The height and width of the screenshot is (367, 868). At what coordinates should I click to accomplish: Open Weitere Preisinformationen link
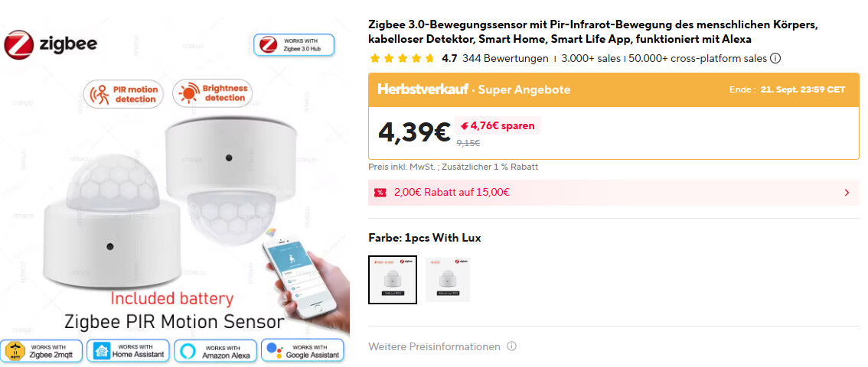pos(434,346)
